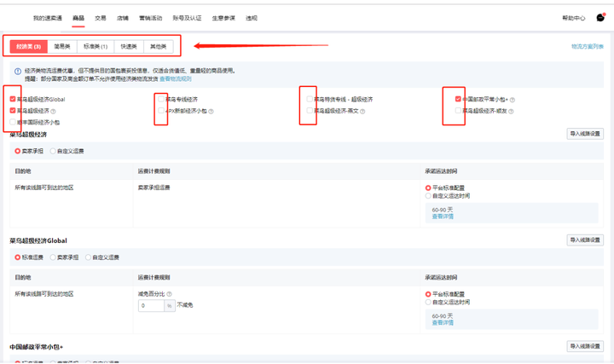Switch to the 快速类 tab
The height and width of the screenshot is (364, 614).
click(x=129, y=46)
